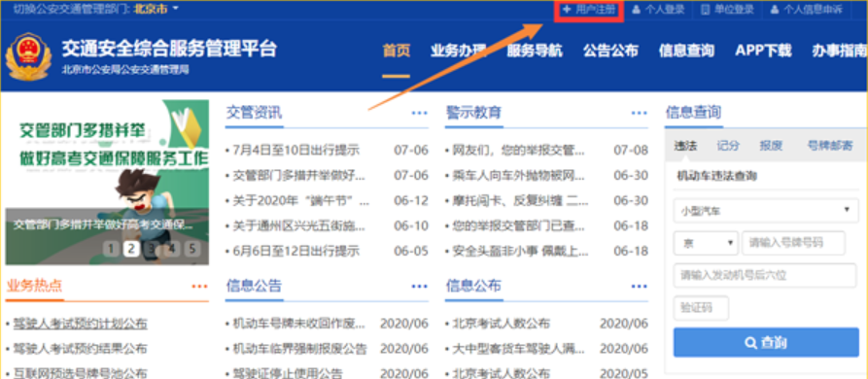Open the 信息查询 navigation menu

(x=686, y=51)
